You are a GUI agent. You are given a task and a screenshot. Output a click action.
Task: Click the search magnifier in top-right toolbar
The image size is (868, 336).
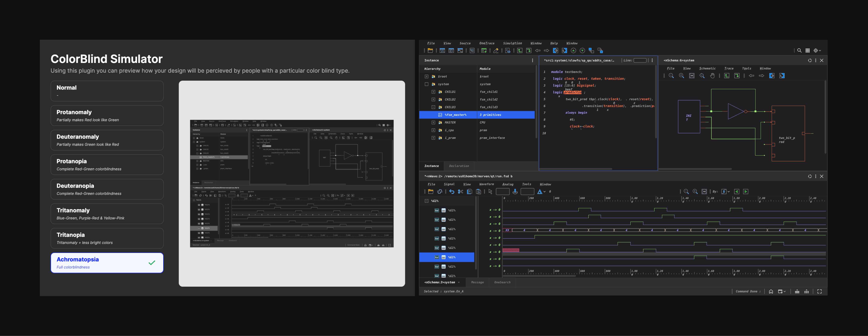(x=799, y=51)
